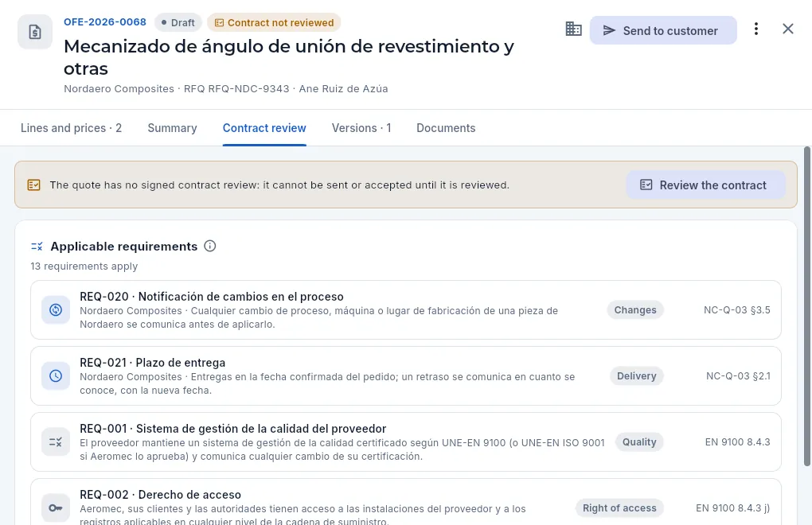Click the REQ-001 quality checklist icon
This screenshot has width=812, height=525.
(56, 442)
